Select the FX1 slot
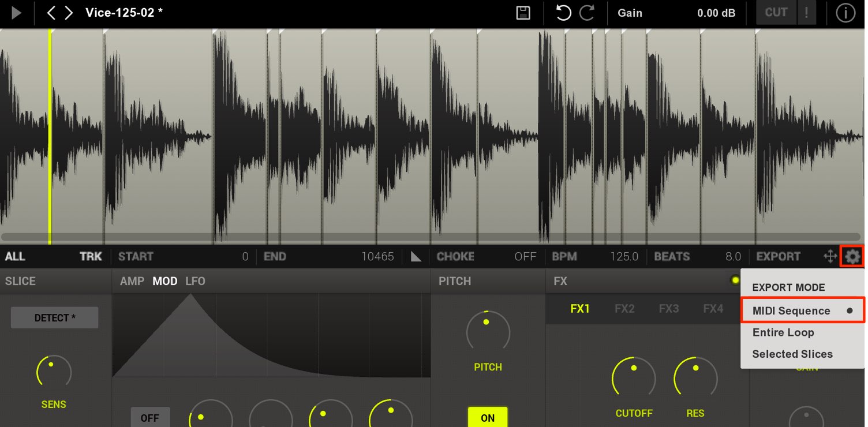 [x=580, y=309]
